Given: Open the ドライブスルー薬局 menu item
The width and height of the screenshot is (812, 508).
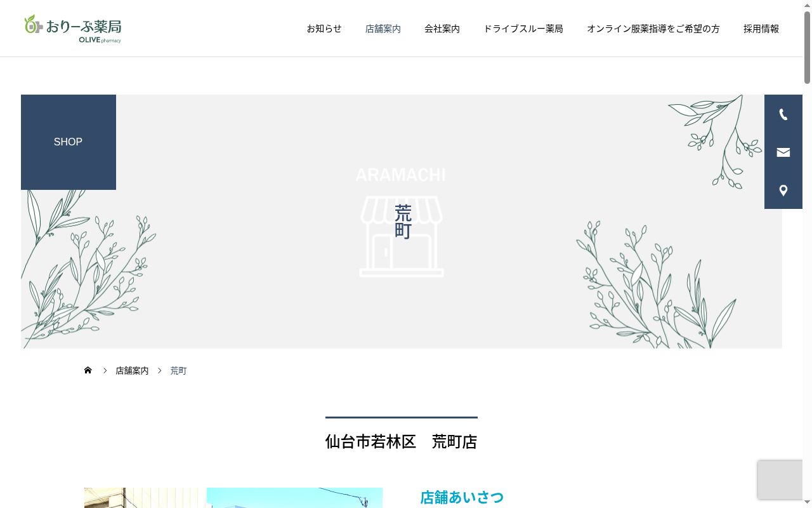Looking at the screenshot, I should tap(523, 29).
